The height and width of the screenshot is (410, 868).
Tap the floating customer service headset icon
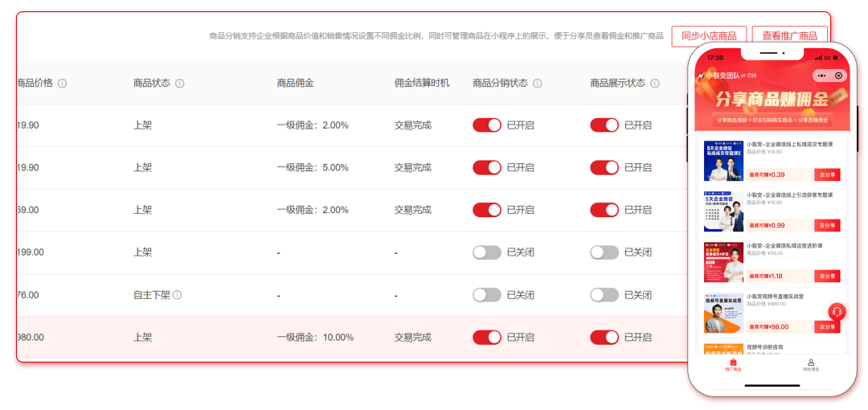(836, 312)
